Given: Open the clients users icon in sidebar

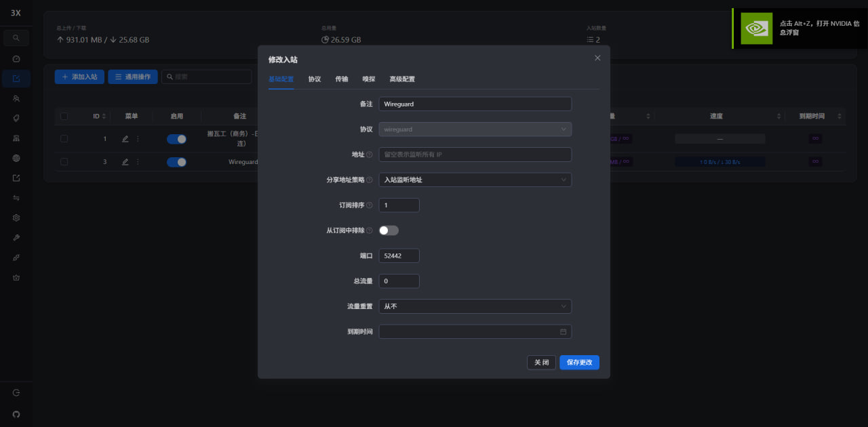Looking at the screenshot, I should [x=16, y=98].
